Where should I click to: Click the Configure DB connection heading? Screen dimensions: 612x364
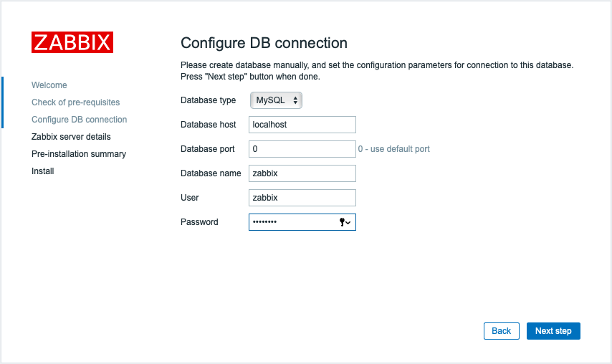(264, 43)
